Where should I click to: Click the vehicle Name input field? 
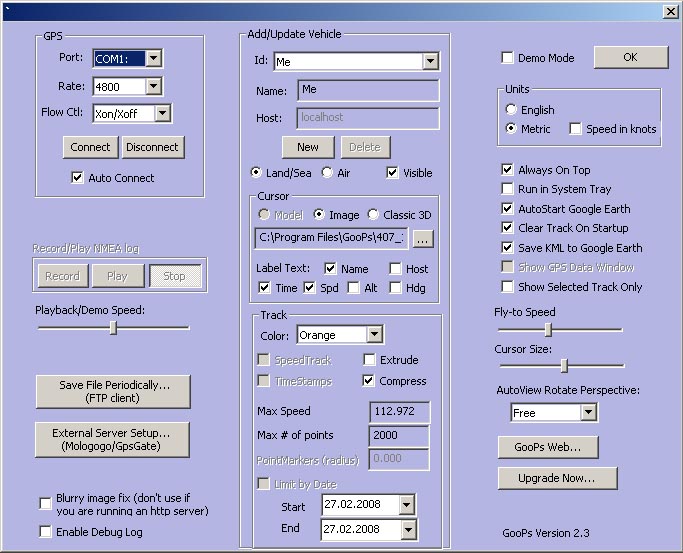tap(368, 90)
